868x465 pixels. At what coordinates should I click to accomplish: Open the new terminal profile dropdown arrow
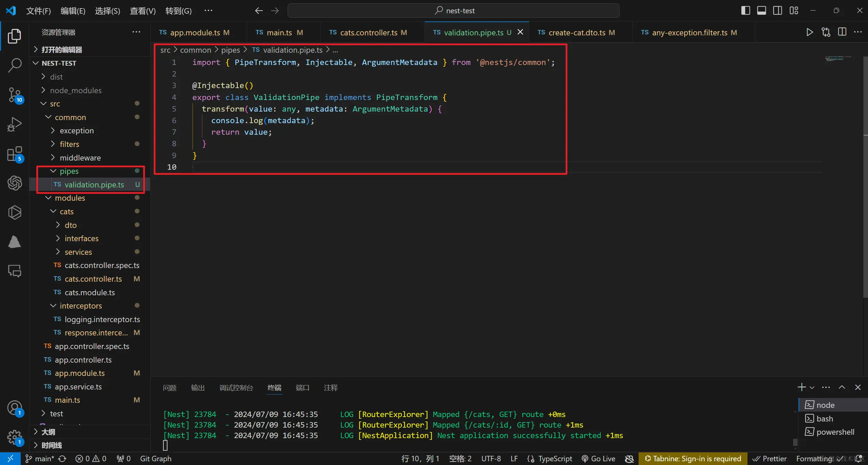(812, 387)
